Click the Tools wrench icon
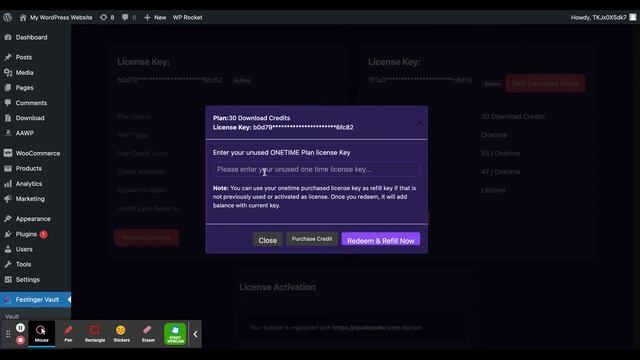 click(x=8, y=264)
